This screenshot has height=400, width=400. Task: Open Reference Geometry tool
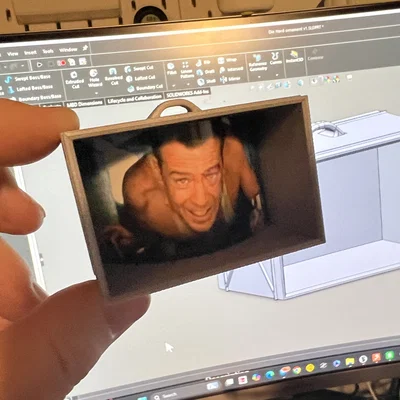point(258,62)
